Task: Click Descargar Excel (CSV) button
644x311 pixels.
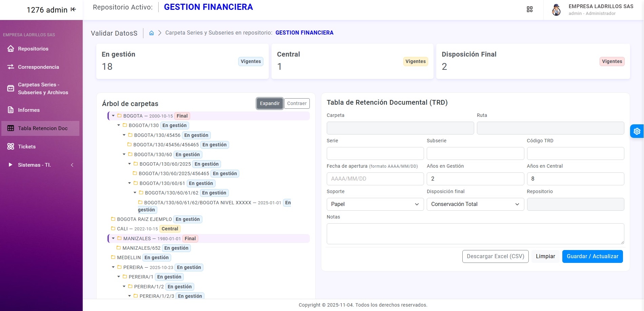Action: click(495, 256)
